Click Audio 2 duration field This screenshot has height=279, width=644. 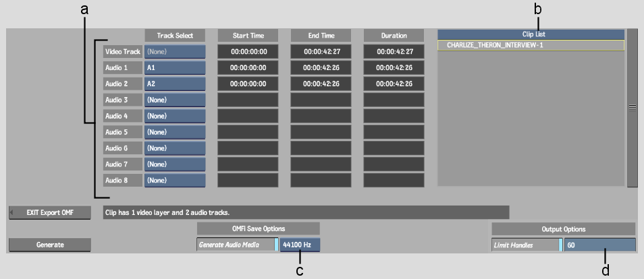click(394, 84)
